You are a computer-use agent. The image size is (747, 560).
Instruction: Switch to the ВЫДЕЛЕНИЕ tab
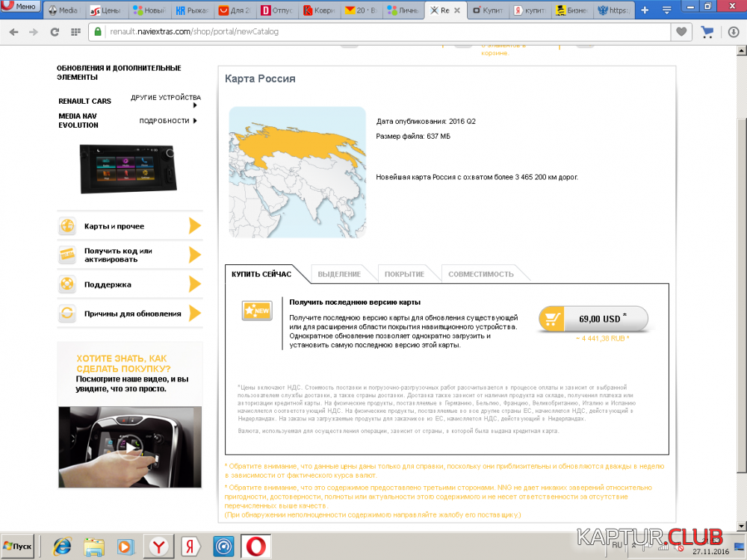(339, 274)
